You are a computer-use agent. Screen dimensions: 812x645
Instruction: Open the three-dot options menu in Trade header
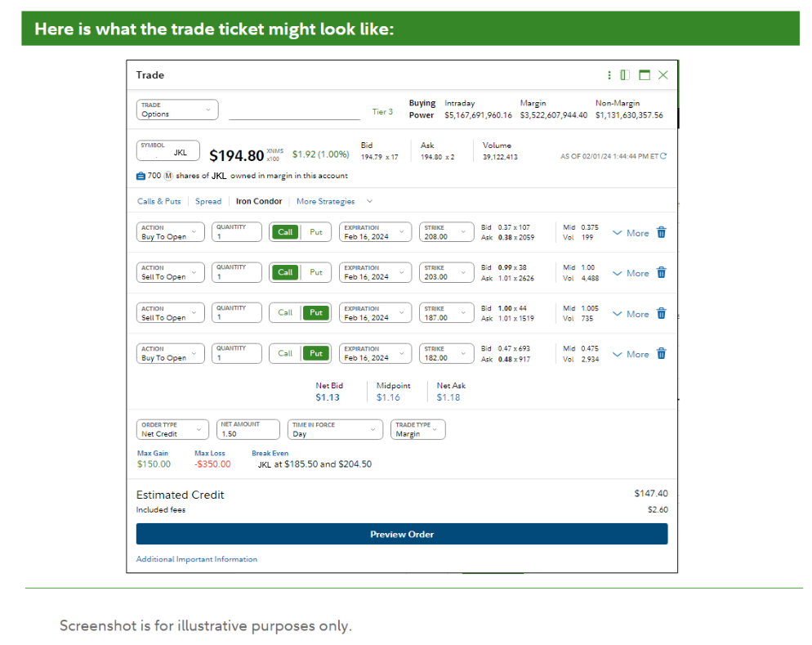(x=609, y=75)
